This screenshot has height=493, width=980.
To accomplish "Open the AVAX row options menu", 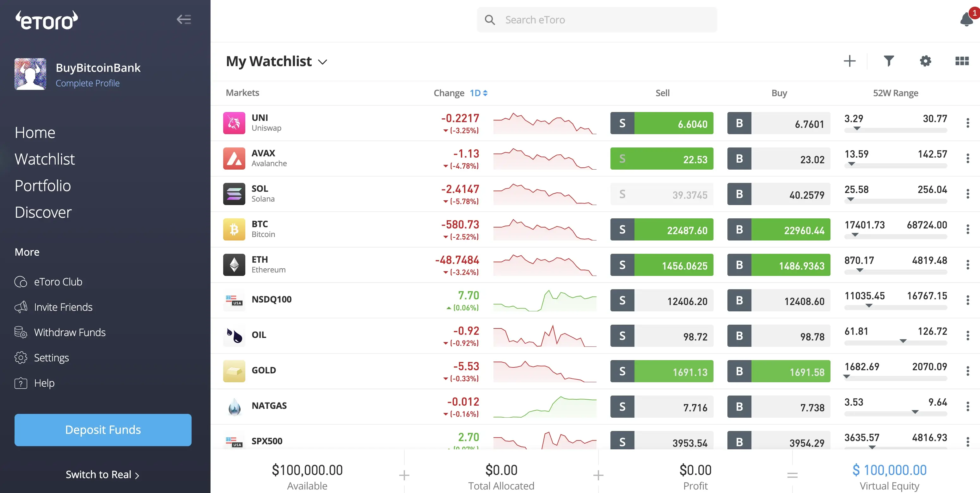I will 967,158.
